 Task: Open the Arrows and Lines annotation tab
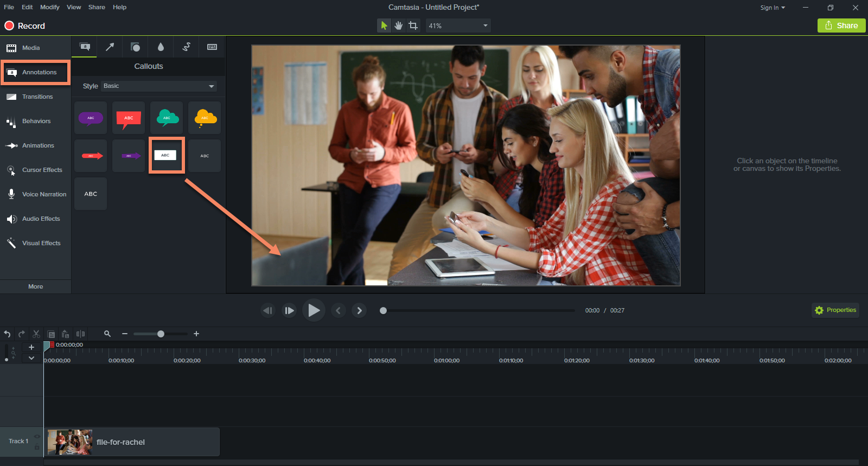(x=110, y=47)
